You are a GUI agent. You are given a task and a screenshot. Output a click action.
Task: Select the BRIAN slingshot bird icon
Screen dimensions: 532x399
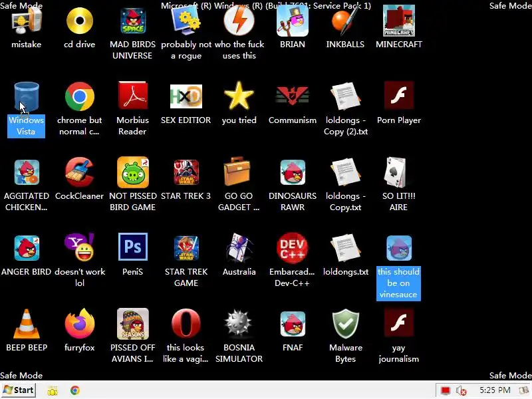[293, 21]
